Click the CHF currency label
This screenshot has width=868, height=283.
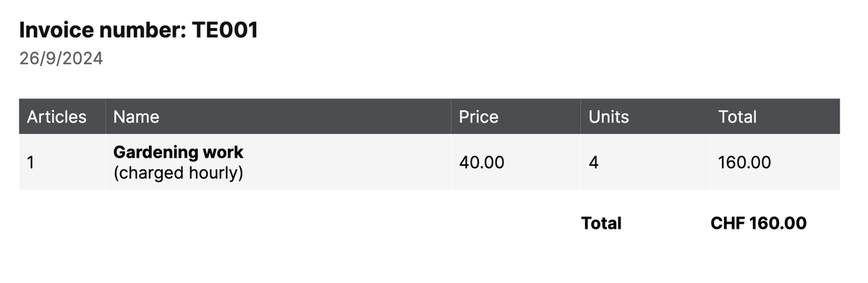coord(728,224)
